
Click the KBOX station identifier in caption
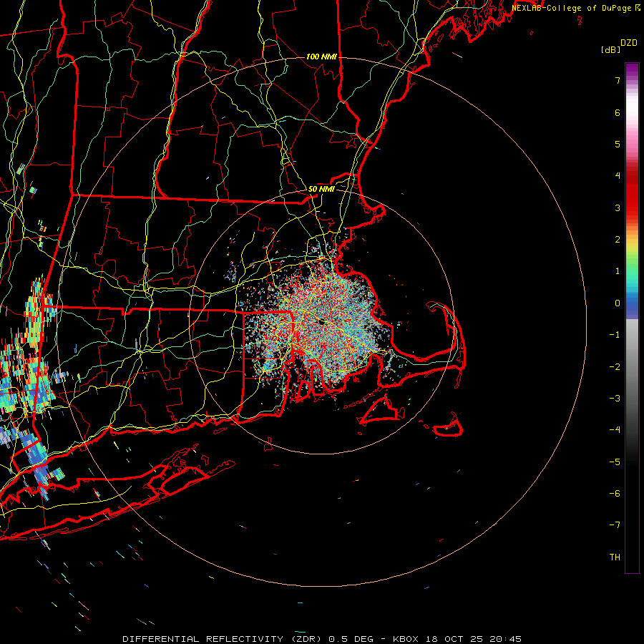(406, 639)
